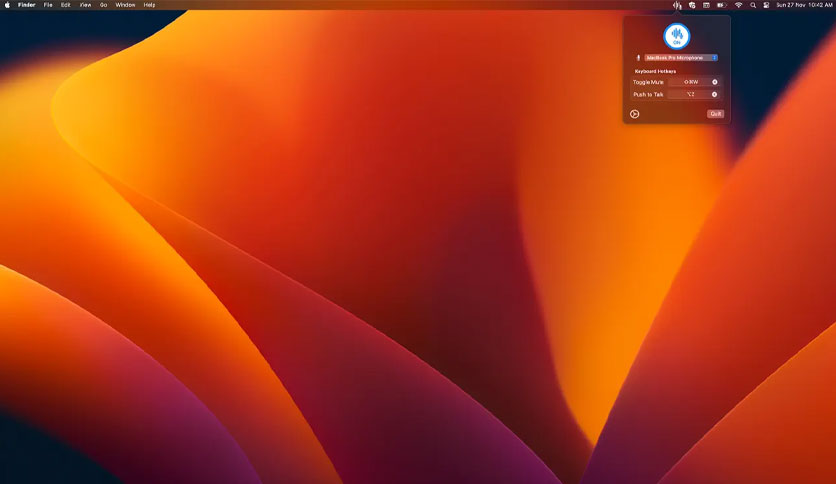Clear the Toggle Mute hotkey
This screenshot has width=836, height=484.
coord(714,82)
